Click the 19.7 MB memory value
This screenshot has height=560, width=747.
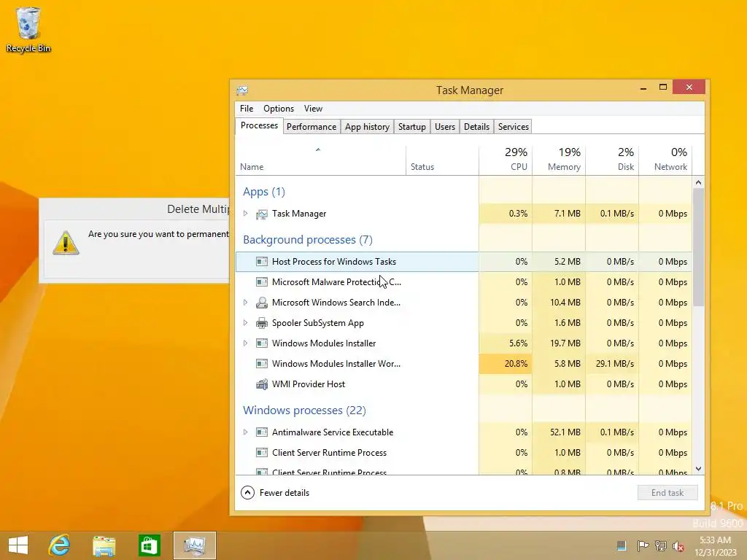pyautogui.click(x=565, y=343)
